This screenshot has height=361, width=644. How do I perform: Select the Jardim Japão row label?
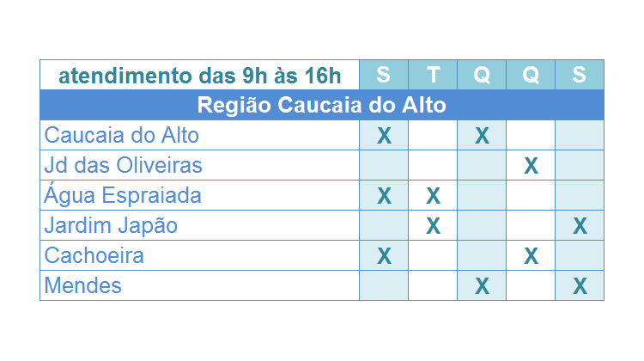(x=111, y=226)
